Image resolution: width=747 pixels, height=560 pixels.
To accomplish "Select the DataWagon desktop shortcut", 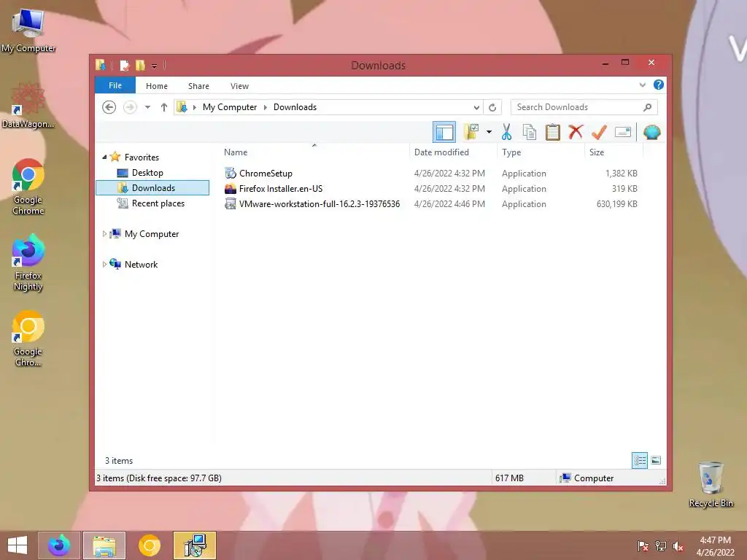I will (x=28, y=106).
